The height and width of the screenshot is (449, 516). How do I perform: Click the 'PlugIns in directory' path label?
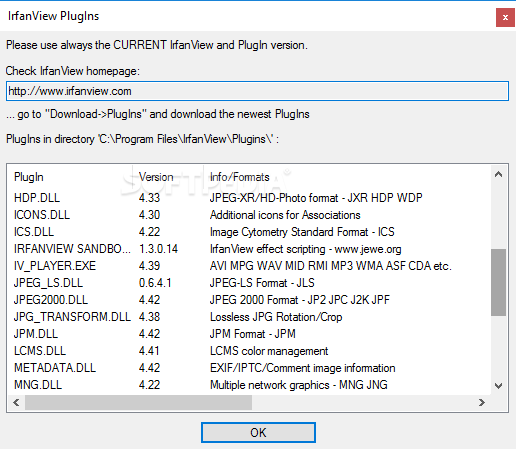(142, 139)
